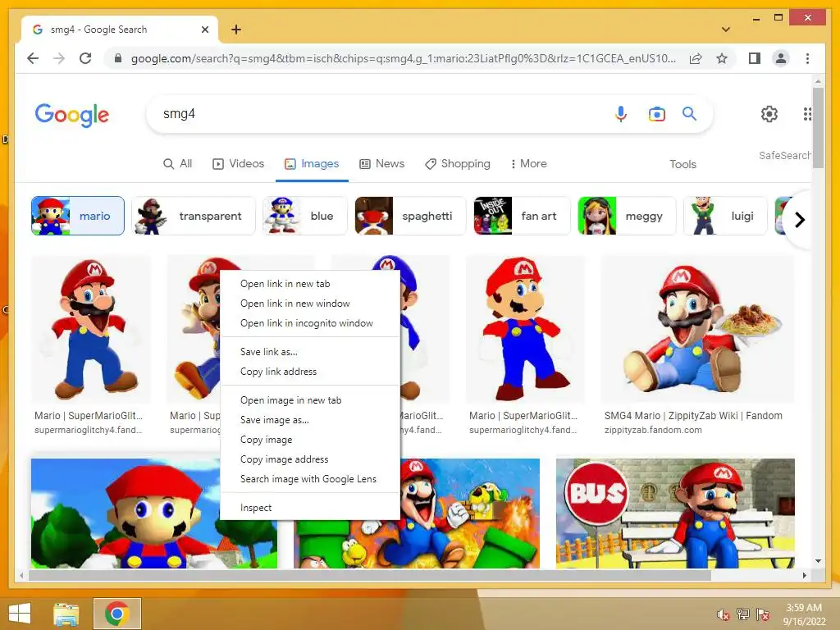This screenshot has height=630, width=840.
Task: Click the scrollbar down arrow
Action: pos(818,561)
